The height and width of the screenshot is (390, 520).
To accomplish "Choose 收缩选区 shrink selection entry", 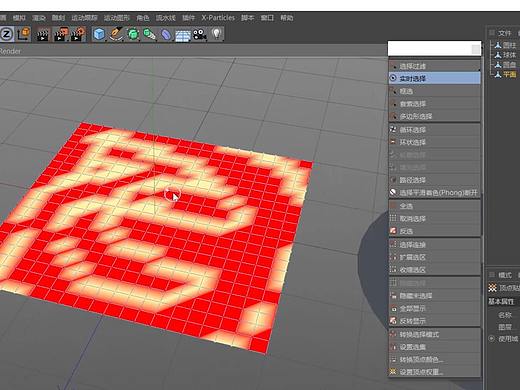I will click(x=435, y=270).
